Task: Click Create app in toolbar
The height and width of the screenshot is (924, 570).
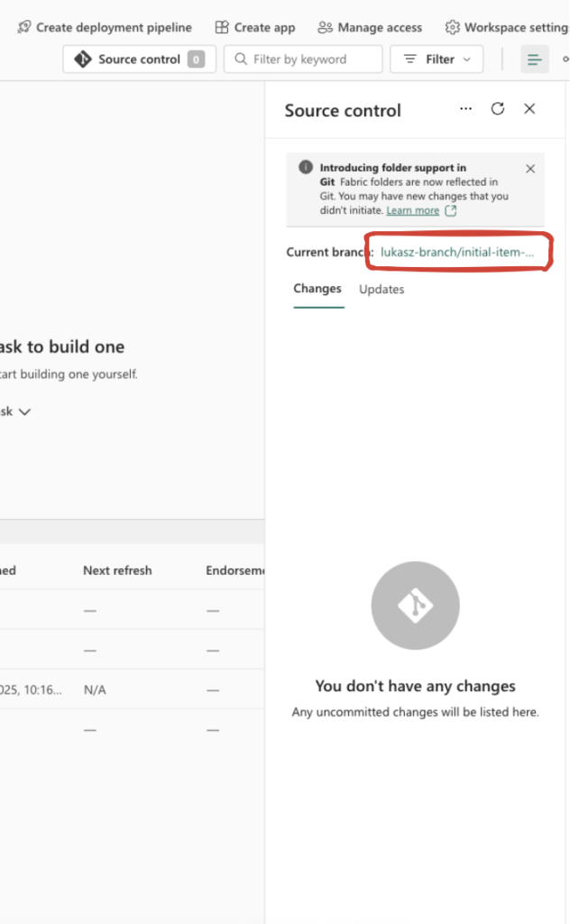Action: (255, 27)
